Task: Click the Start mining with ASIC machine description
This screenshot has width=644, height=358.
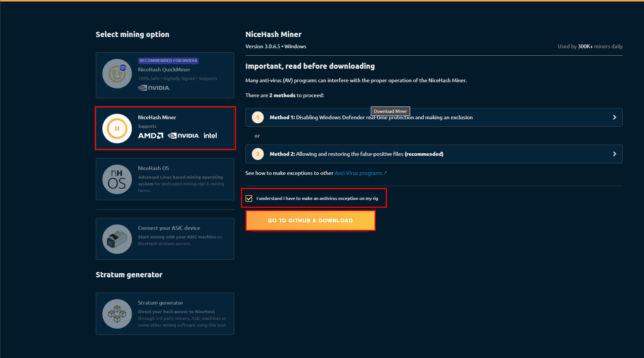Action: 180,240
